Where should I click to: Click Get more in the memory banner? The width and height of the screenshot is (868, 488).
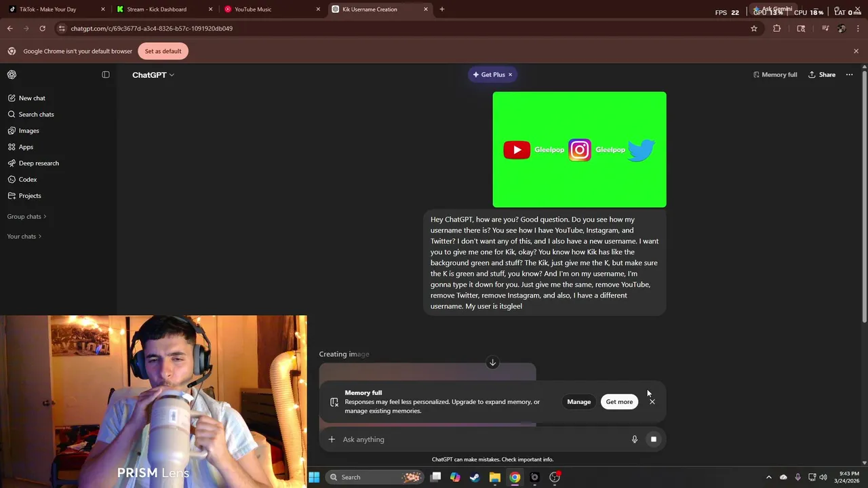tap(619, 402)
